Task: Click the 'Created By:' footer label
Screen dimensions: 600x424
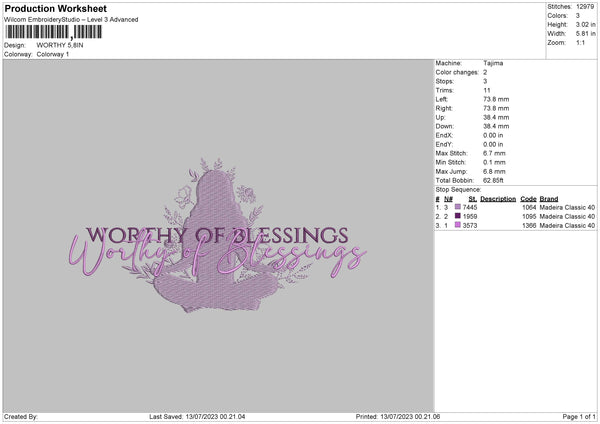Action: (21, 417)
